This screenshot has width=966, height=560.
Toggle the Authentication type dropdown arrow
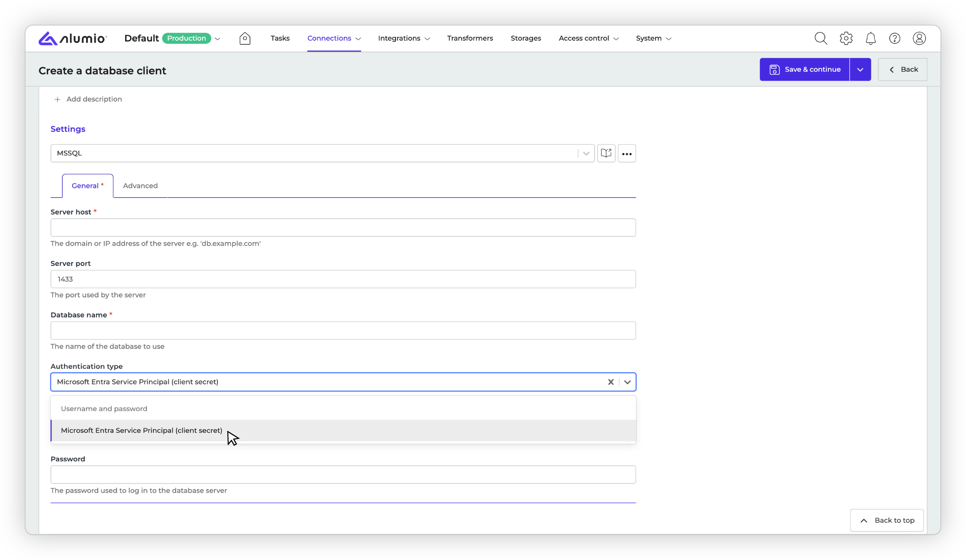click(x=627, y=382)
